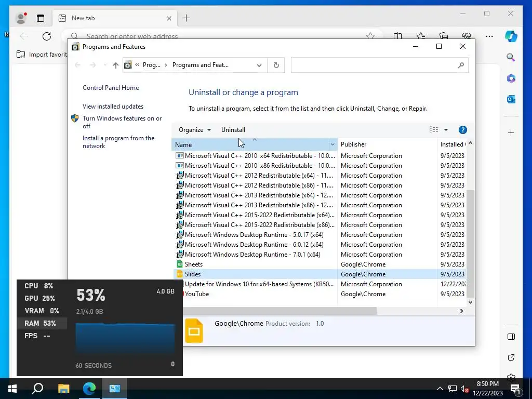Add app to Edge sidebar plus
Image resolution: width=532 pixels, height=399 pixels.
(x=511, y=132)
